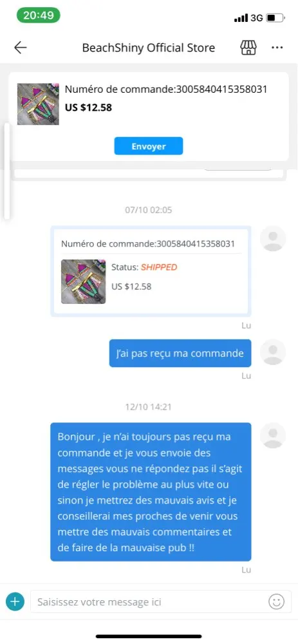This screenshot has height=644, width=298.
Task: Open the store shop icon
Action: [248, 48]
